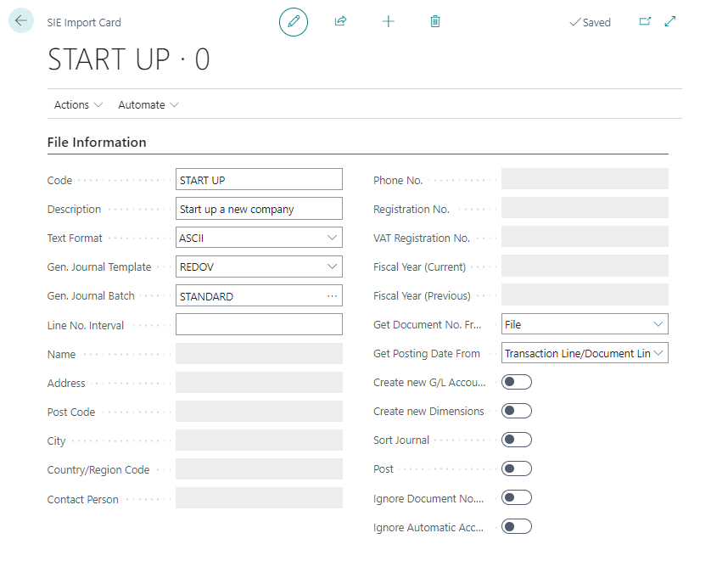Enable Create new Dimensions switch
The image size is (728, 561).
516,411
